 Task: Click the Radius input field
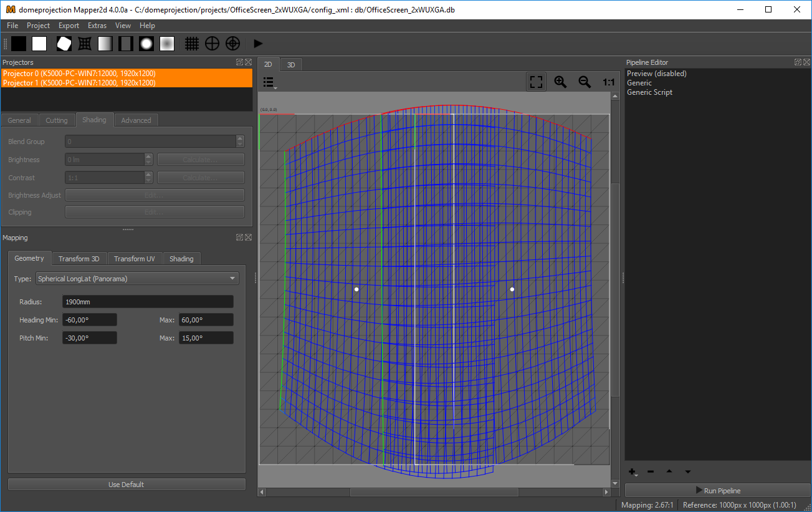[148, 302]
